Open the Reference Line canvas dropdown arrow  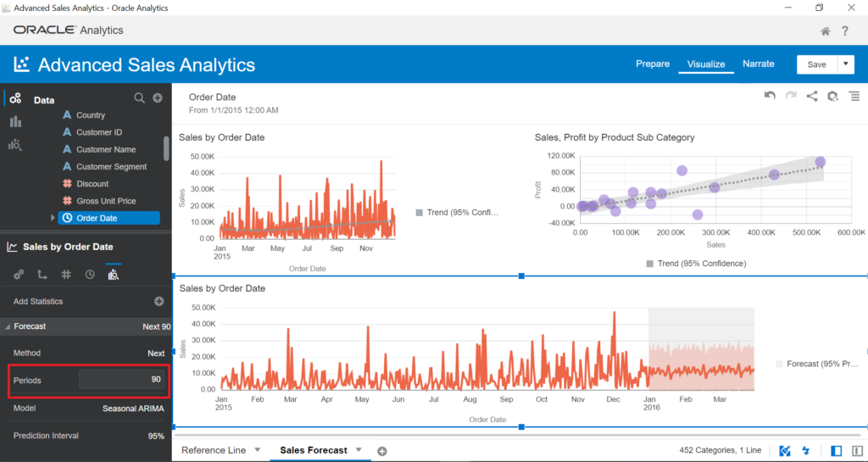(x=258, y=450)
